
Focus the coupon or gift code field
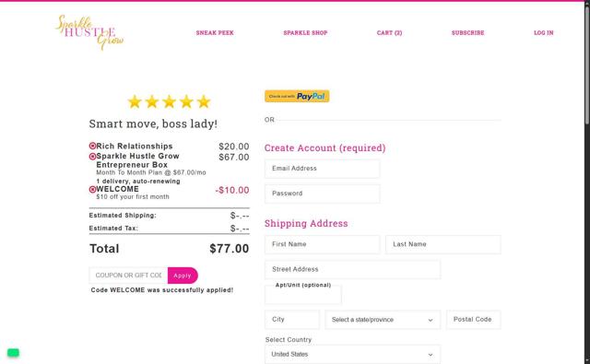click(x=128, y=276)
